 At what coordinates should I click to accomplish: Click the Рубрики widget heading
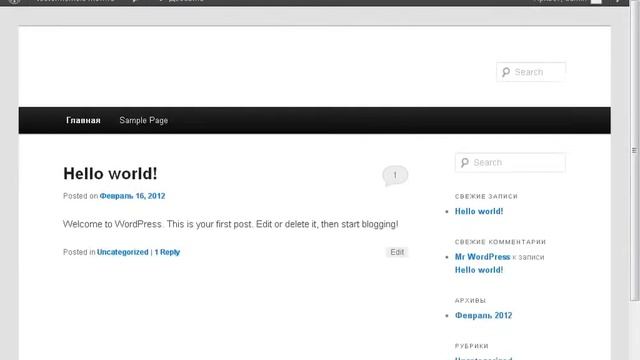471,346
